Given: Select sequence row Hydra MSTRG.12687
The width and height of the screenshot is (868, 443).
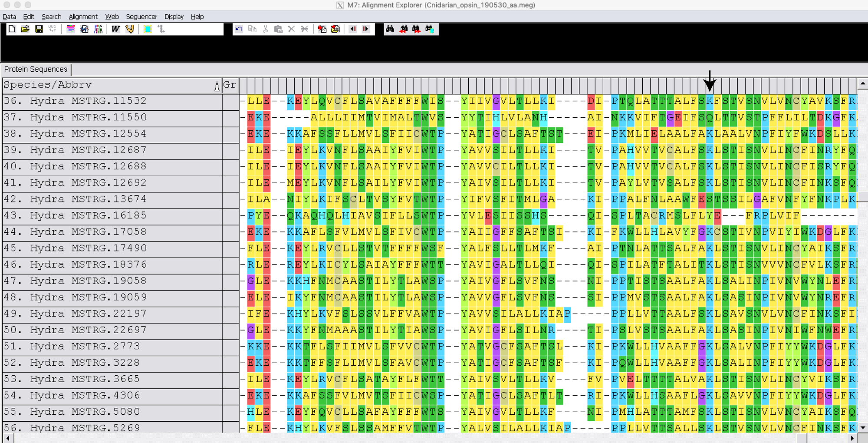Looking at the screenshot, I should (112, 151).
